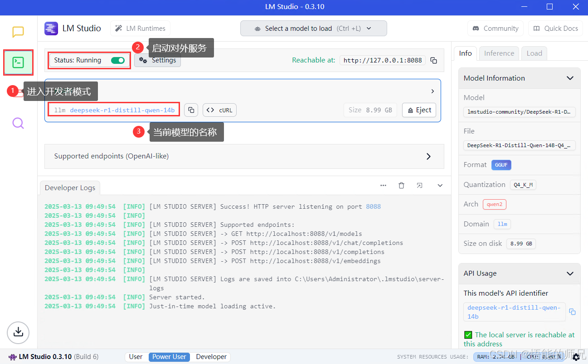Click the API identifier text deepseek-r1-distill-qwen-14b
The image size is (588, 364).
pos(514,312)
